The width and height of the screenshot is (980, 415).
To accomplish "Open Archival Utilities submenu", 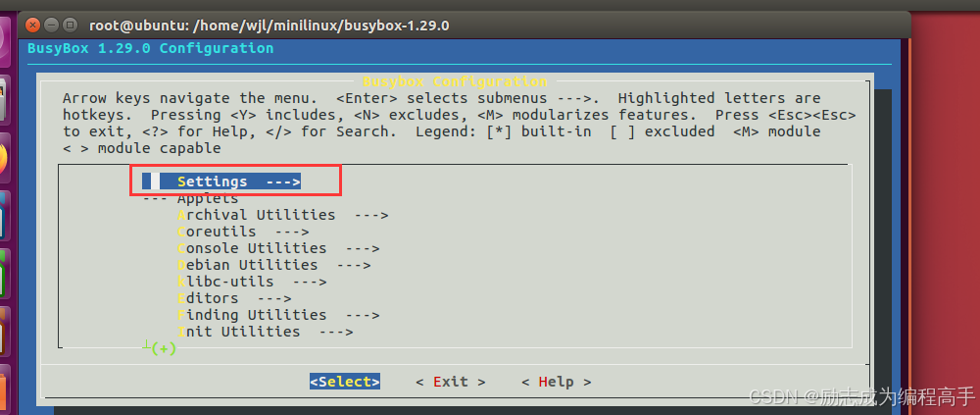I will 282,215.
